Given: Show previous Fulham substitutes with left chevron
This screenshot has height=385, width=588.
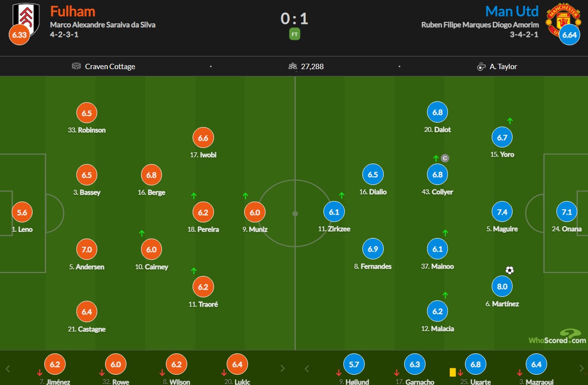Looking at the screenshot, I should click(8, 368).
